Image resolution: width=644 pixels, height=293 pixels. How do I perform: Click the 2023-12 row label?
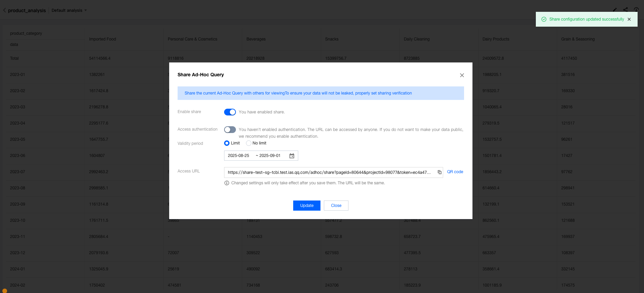click(18, 253)
